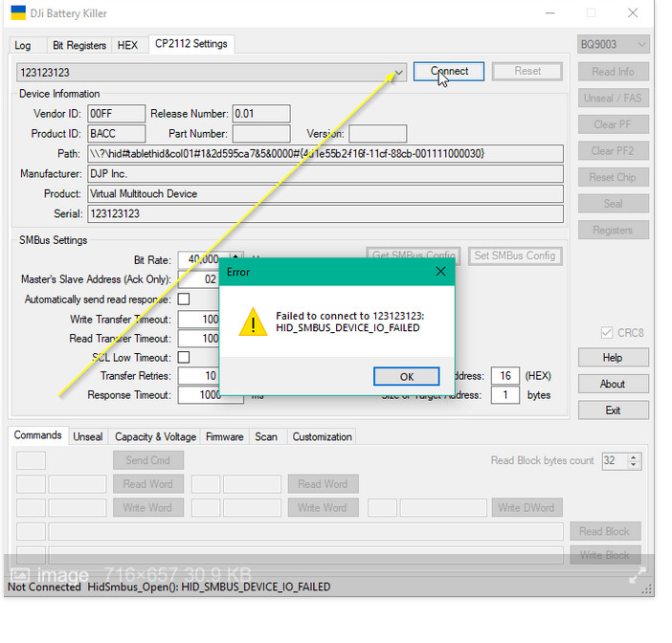Click the target address size field showing 1
672x643 pixels.
click(505, 394)
